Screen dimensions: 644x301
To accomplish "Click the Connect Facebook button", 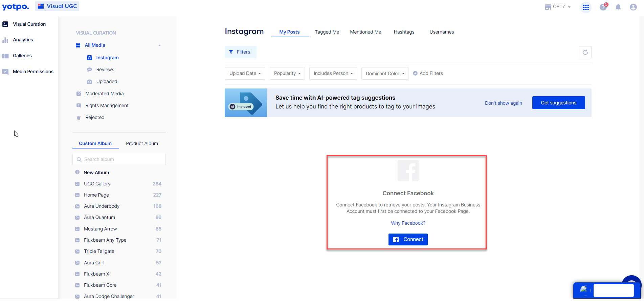I will (x=408, y=239).
